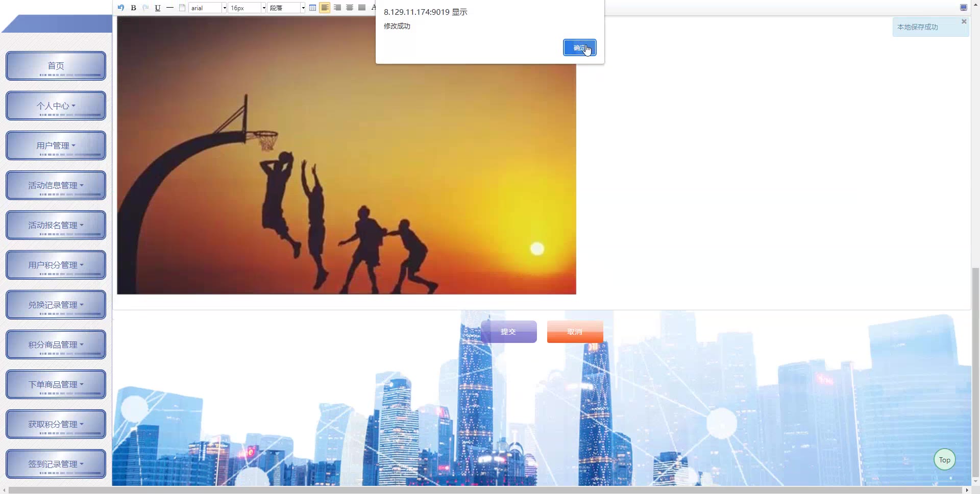
Task: Click 确定 in the alert dialog
Action: pos(579,48)
